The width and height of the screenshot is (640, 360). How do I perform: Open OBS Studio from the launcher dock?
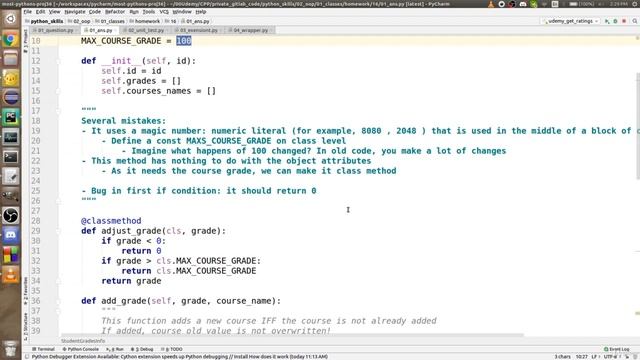point(11,216)
